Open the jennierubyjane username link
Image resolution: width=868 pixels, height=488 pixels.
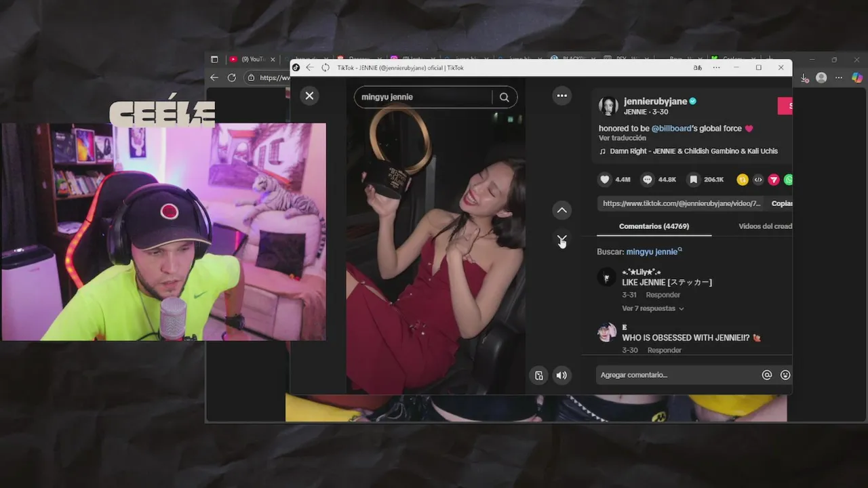coord(655,102)
